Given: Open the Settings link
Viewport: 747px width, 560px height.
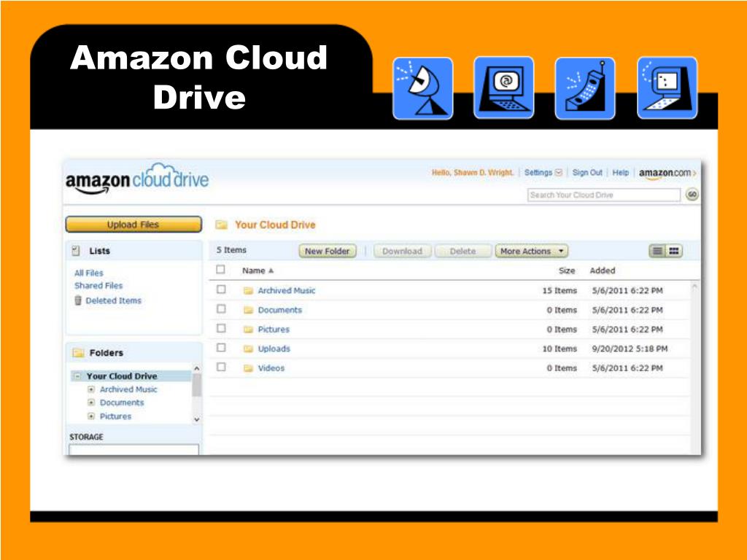Looking at the screenshot, I should [x=538, y=172].
